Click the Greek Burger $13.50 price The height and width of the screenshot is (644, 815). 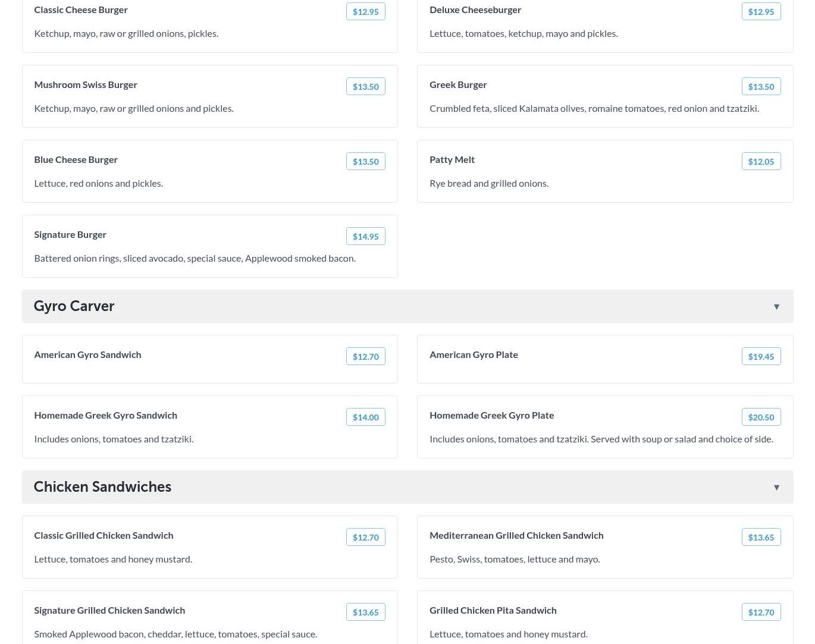pos(761,86)
